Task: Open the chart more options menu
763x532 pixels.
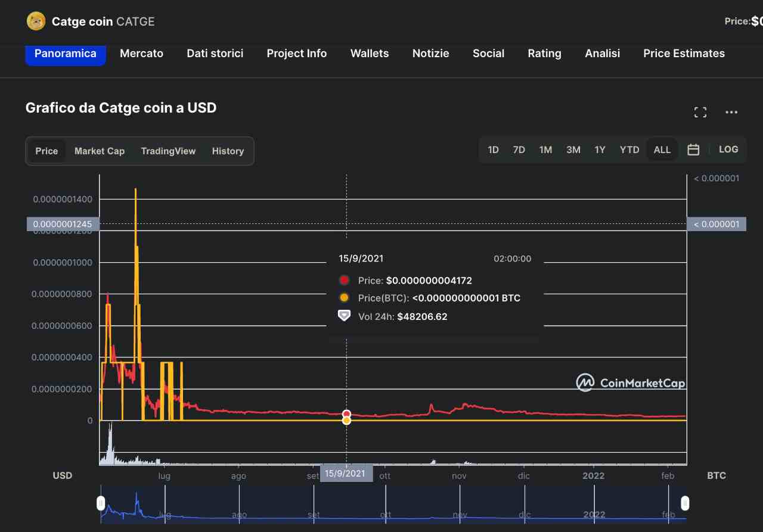Action: click(731, 112)
